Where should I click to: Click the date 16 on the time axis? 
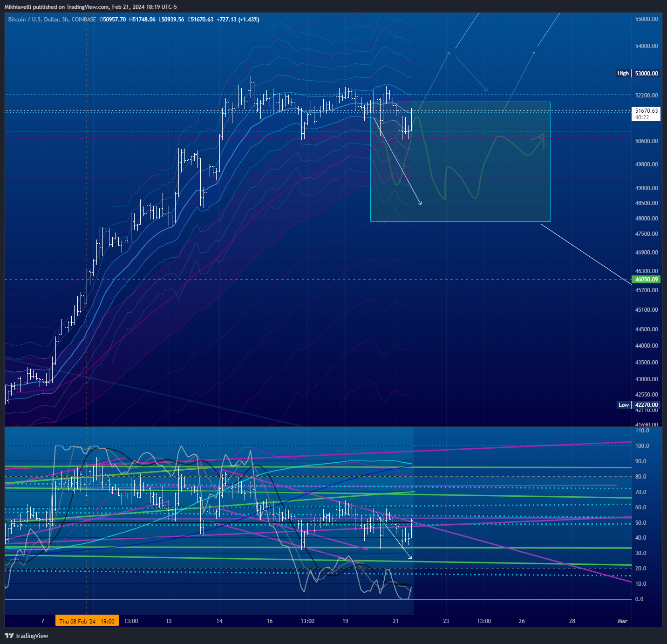point(270,621)
